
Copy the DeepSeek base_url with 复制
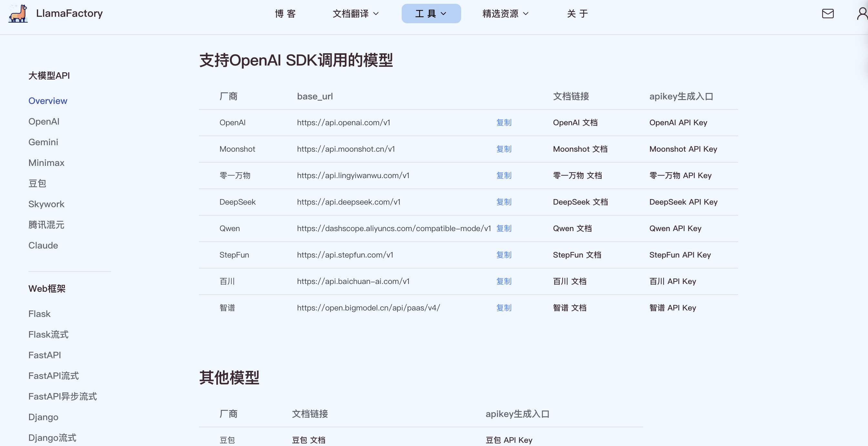(503, 202)
